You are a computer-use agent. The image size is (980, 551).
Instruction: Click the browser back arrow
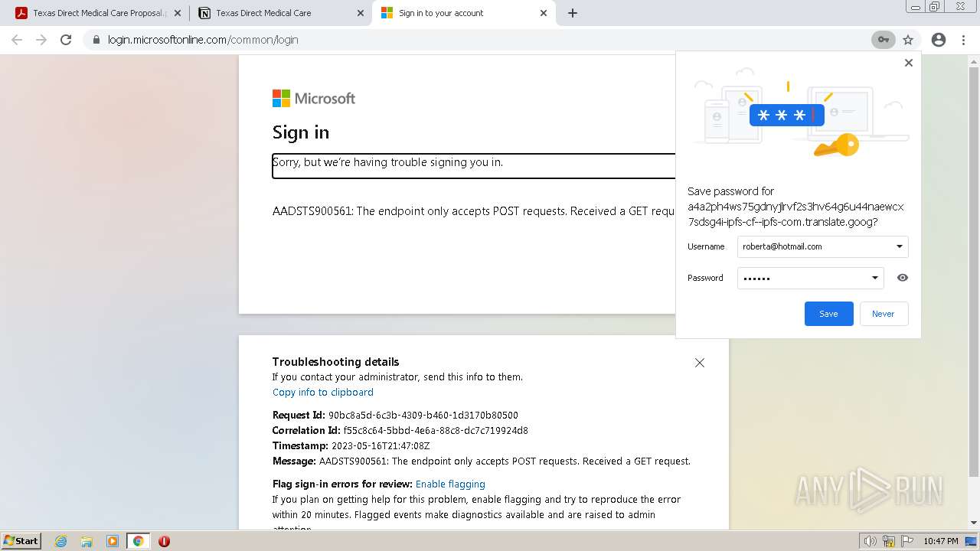tap(17, 40)
